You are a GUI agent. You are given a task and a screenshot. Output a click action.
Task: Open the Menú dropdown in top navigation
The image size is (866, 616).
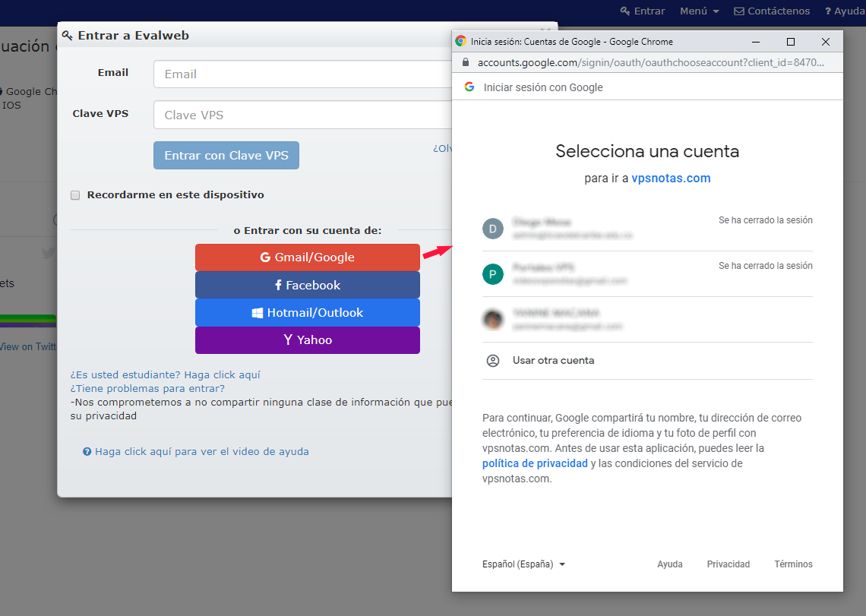point(699,11)
